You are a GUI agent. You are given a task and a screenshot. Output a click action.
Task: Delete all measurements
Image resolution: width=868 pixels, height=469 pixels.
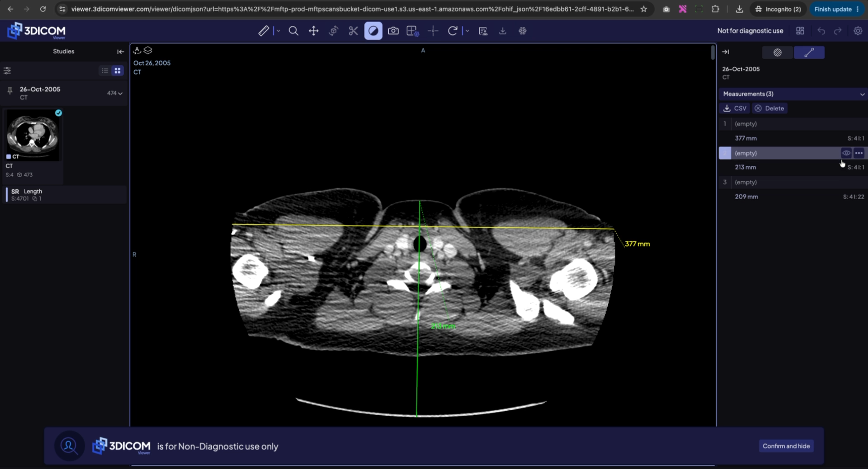click(x=769, y=108)
